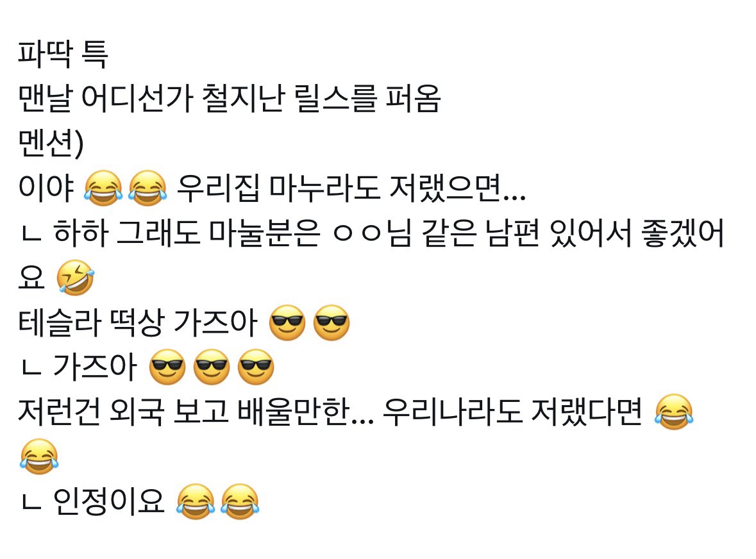Click the lone laughing emoji above 인정이요 line

[39, 456]
